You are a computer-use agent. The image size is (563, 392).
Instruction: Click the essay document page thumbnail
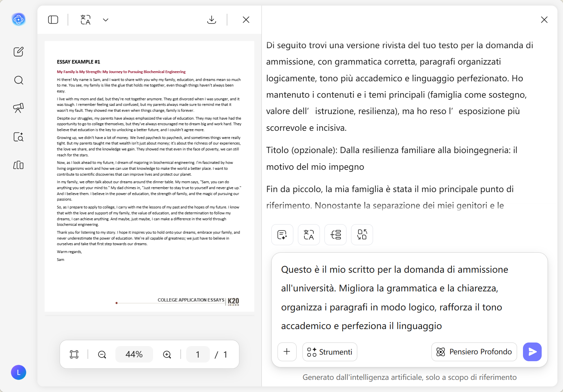pos(149,176)
